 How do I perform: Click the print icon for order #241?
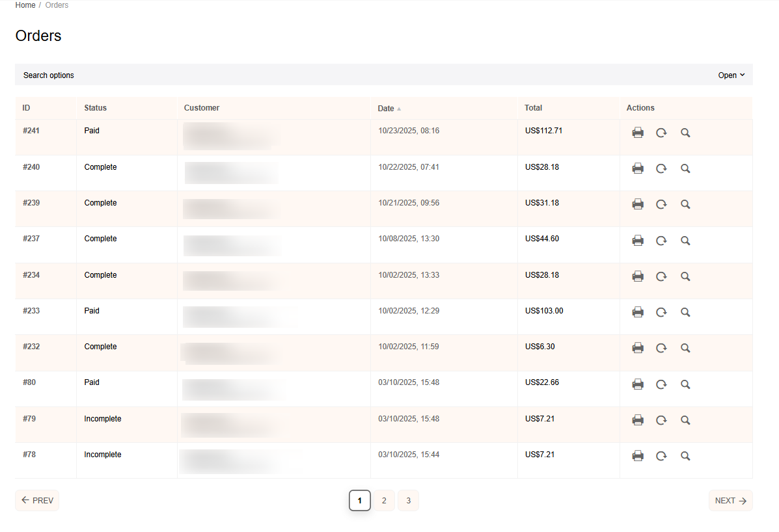(x=638, y=133)
